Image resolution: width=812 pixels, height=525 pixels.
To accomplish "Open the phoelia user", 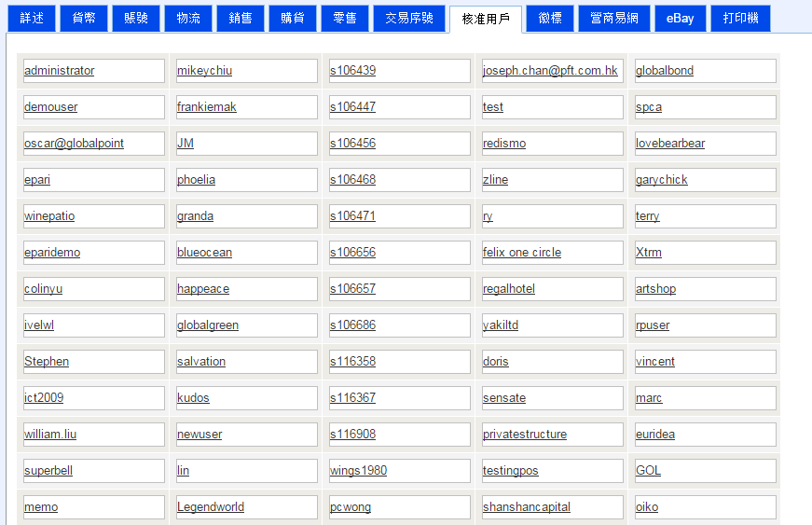I will tap(197, 180).
